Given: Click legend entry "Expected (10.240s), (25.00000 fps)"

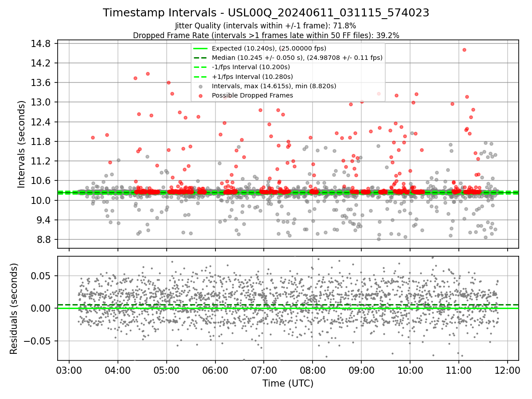Looking at the screenshot, I should click(269, 48).
